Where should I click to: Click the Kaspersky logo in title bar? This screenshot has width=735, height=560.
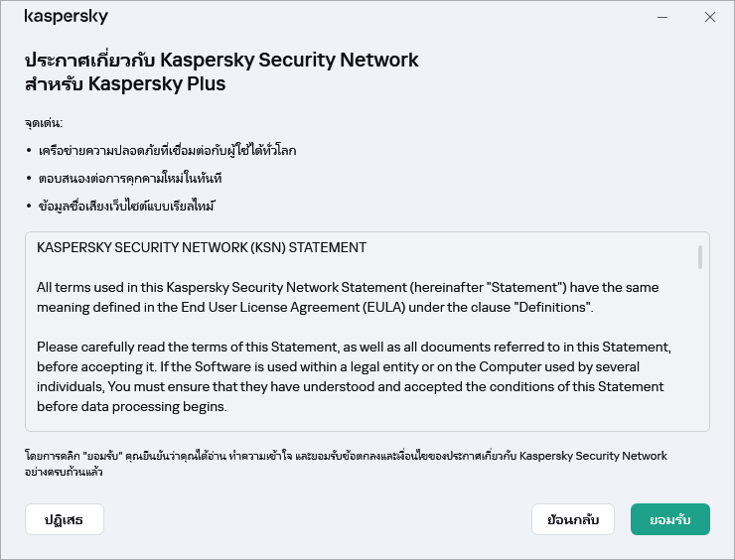click(x=66, y=17)
